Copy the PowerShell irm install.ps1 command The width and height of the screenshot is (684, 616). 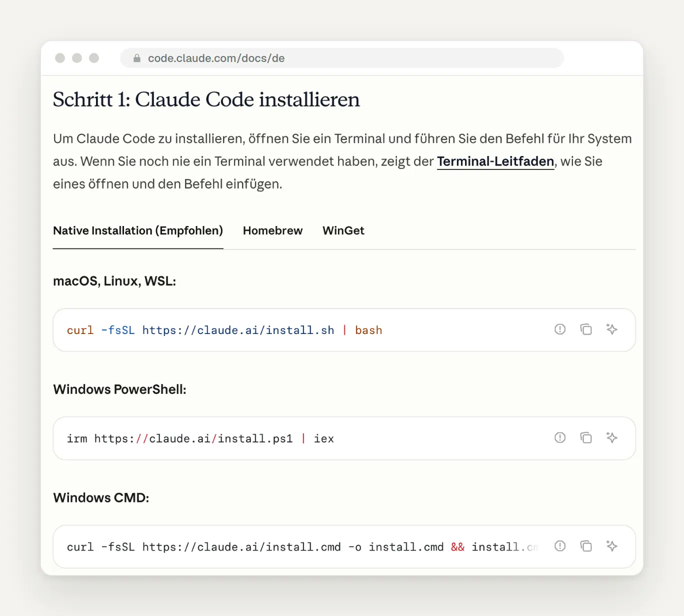[586, 438]
